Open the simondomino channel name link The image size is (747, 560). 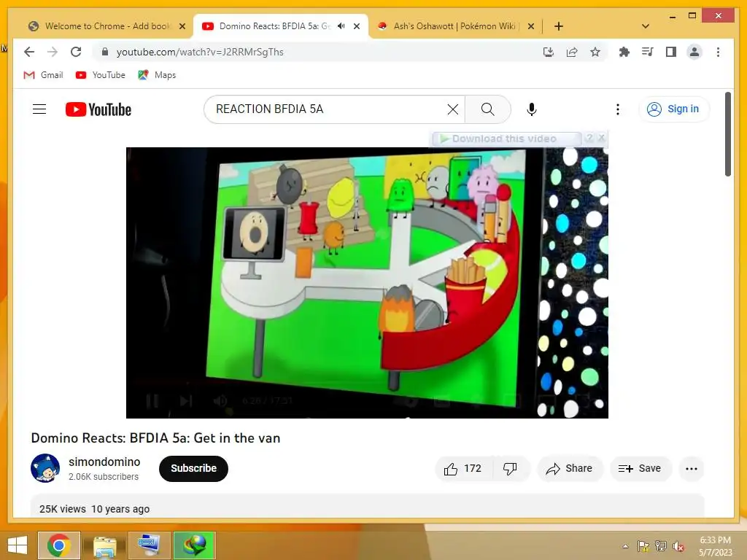[x=104, y=462]
